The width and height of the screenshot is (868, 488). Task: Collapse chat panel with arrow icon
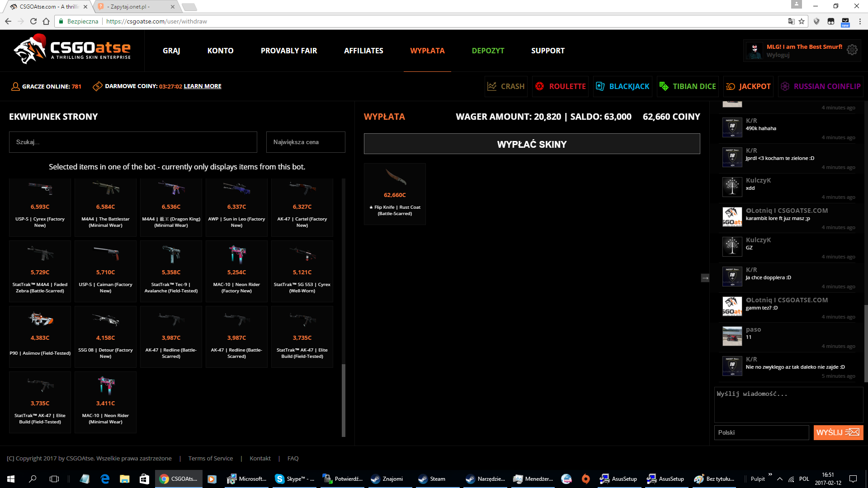[x=705, y=278]
